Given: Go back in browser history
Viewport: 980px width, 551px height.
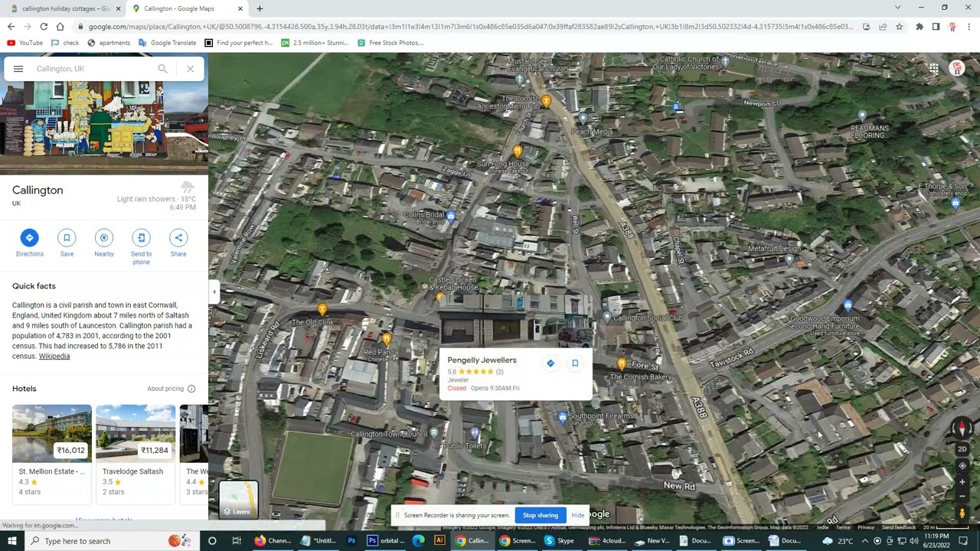Looking at the screenshot, I should [11, 27].
